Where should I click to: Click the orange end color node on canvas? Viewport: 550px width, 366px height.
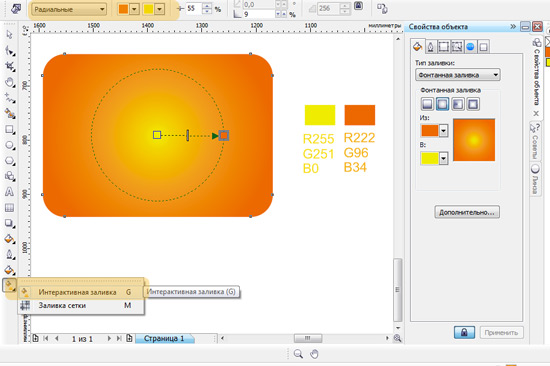pos(224,135)
